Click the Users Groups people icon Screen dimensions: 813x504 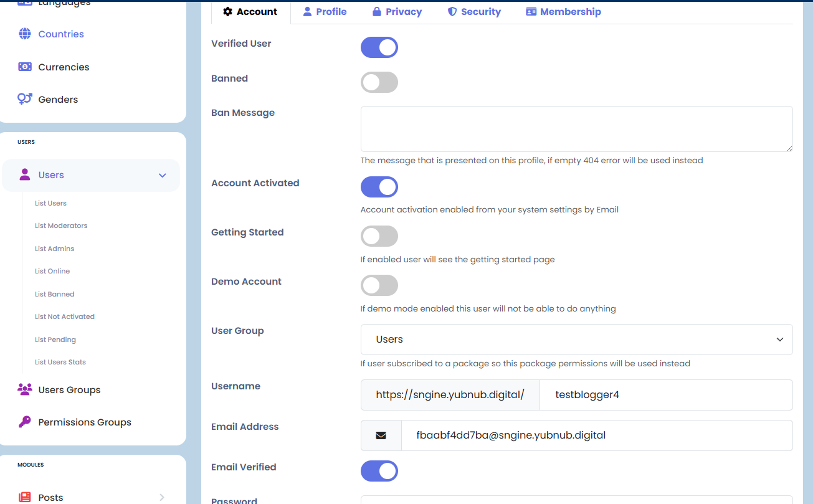(25, 389)
